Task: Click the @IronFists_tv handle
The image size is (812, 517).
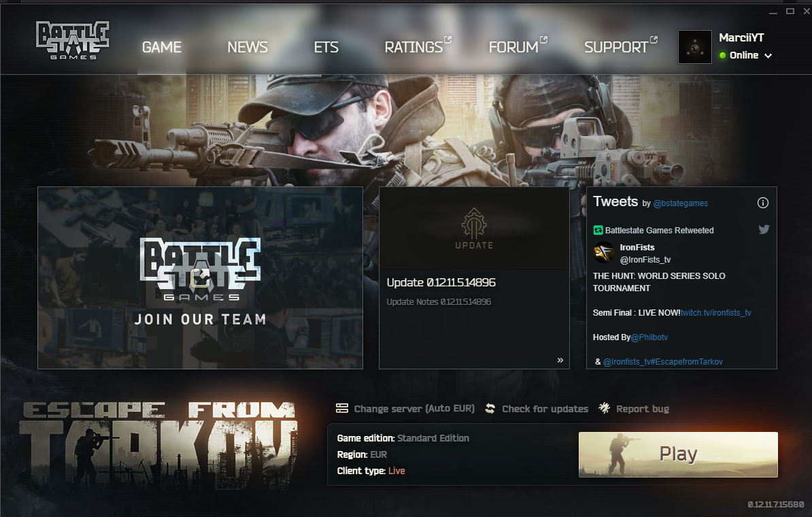Action: (x=645, y=260)
